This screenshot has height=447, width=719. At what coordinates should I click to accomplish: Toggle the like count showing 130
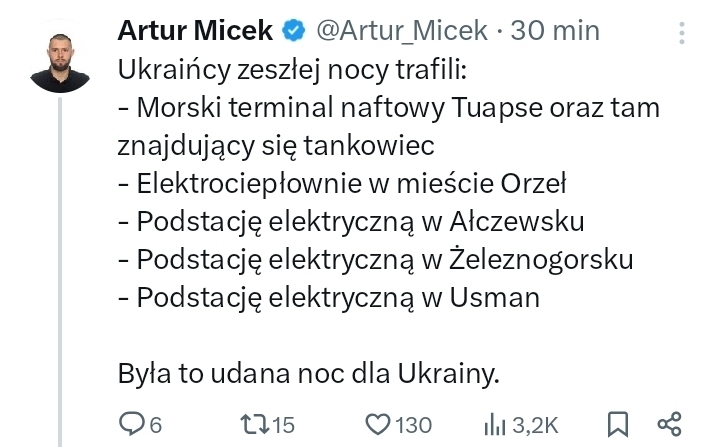click(x=413, y=426)
